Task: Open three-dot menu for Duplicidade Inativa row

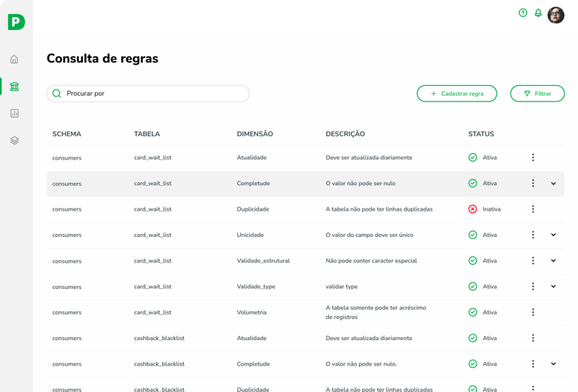Action: click(533, 209)
